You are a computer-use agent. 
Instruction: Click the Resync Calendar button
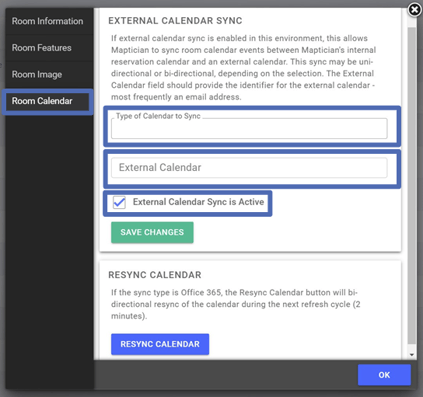[x=160, y=344]
